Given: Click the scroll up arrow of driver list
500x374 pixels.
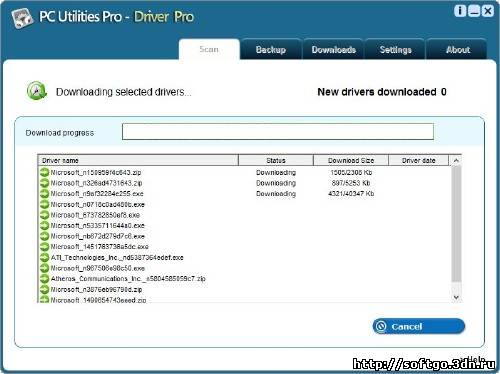Looking at the screenshot, I should (x=456, y=160).
